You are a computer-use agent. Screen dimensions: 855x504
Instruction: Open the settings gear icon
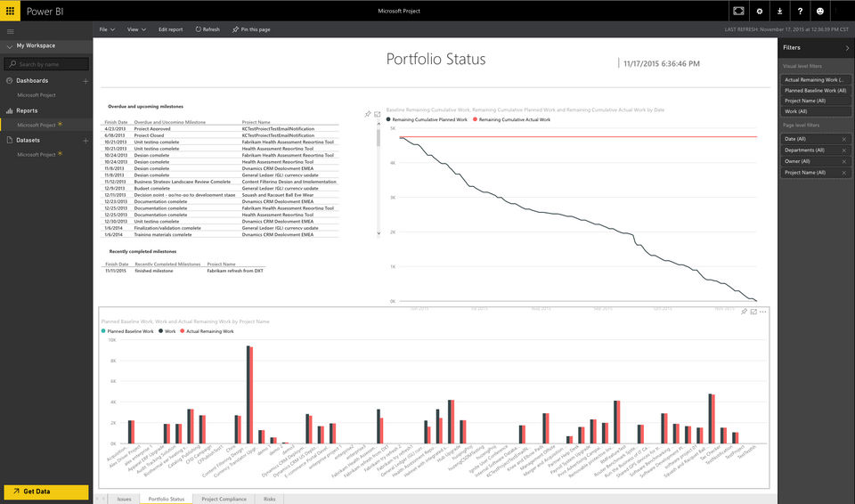pyautogui.click(x=759, y=11)
